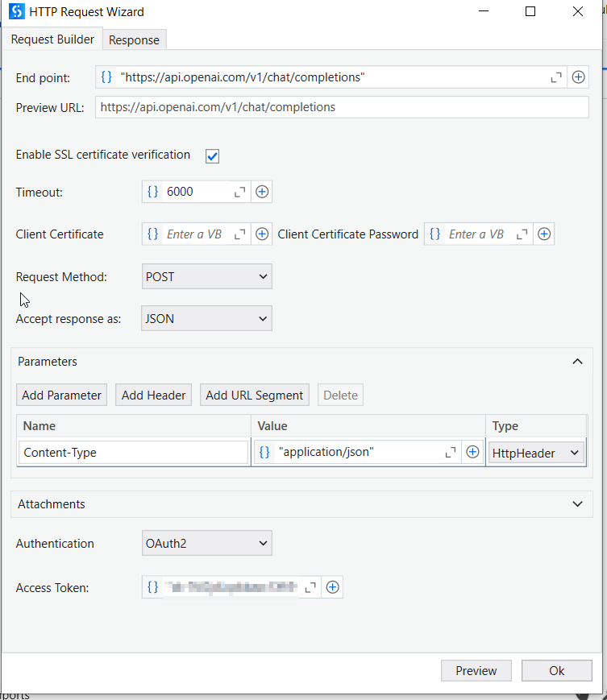
Task: Open the HttpHeader Type dropdown
Action: (536, 454)
